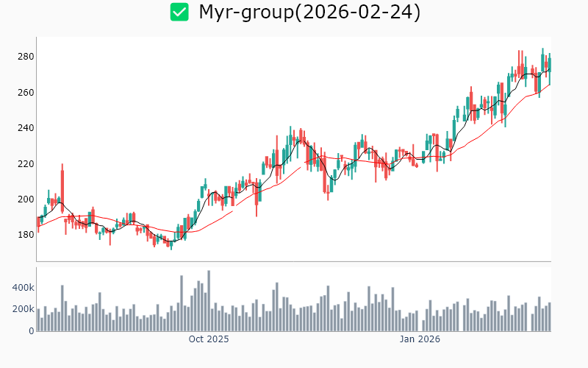Screen dimensions: 588x368
Task: Click the last volume bar at the far right
Action: [x=549, y=316]
